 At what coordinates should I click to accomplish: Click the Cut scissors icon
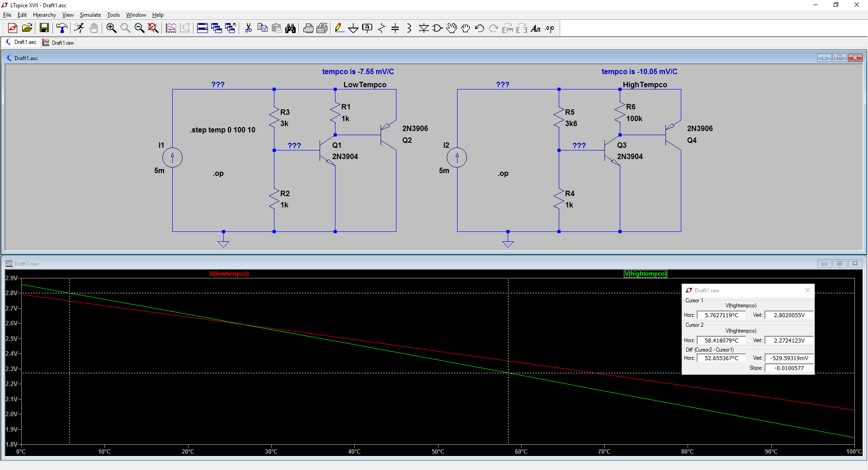248,28
